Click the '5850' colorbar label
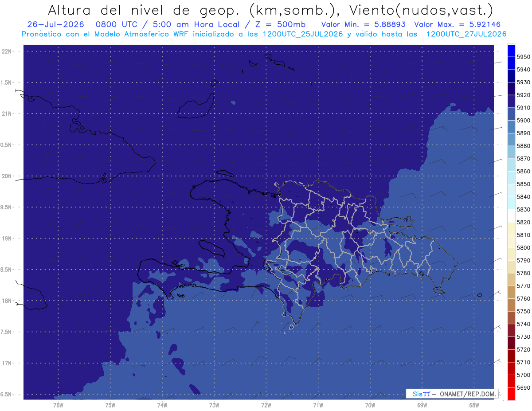Screen dimensions: 532x411 click(523, 184)
